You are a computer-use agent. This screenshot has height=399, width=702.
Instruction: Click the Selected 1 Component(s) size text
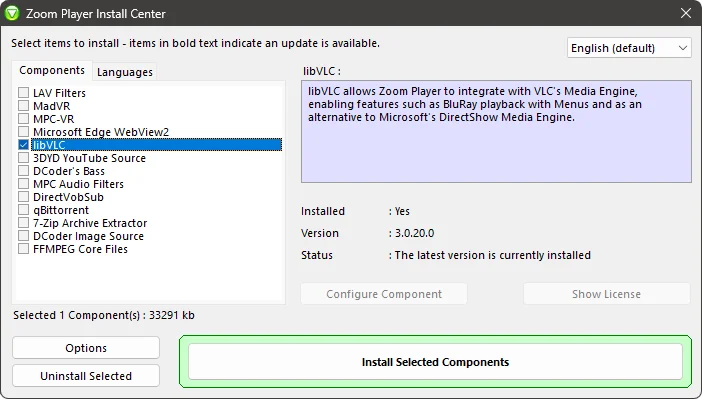point(104,315)
